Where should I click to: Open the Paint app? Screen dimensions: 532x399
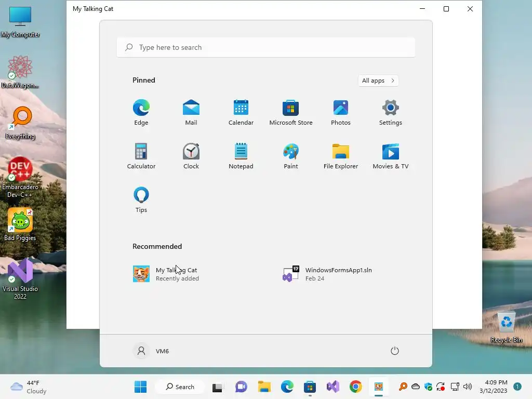tap(291, 156)
